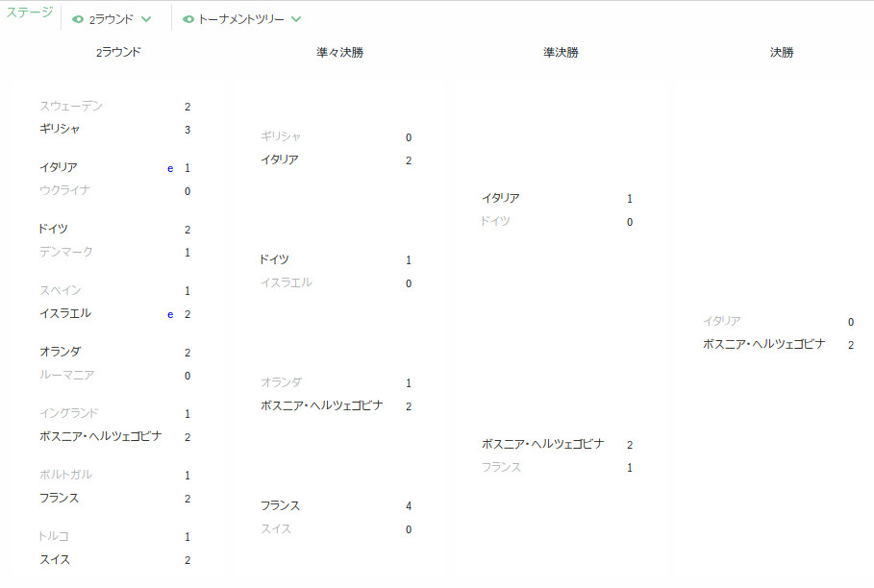Click score 4 for フランス in 準々決勝
Screen dimensions: 874x588
[409, 506]
